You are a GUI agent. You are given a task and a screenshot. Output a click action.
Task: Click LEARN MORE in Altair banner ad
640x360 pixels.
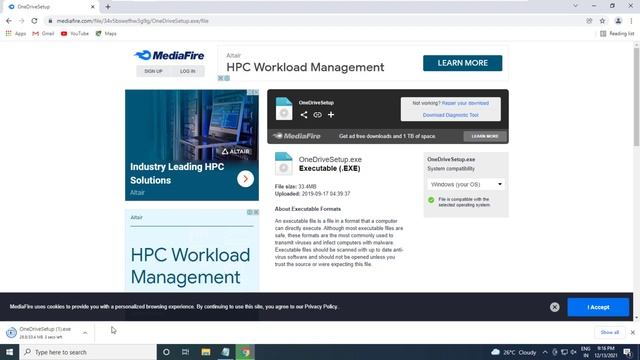coord(462,63)
